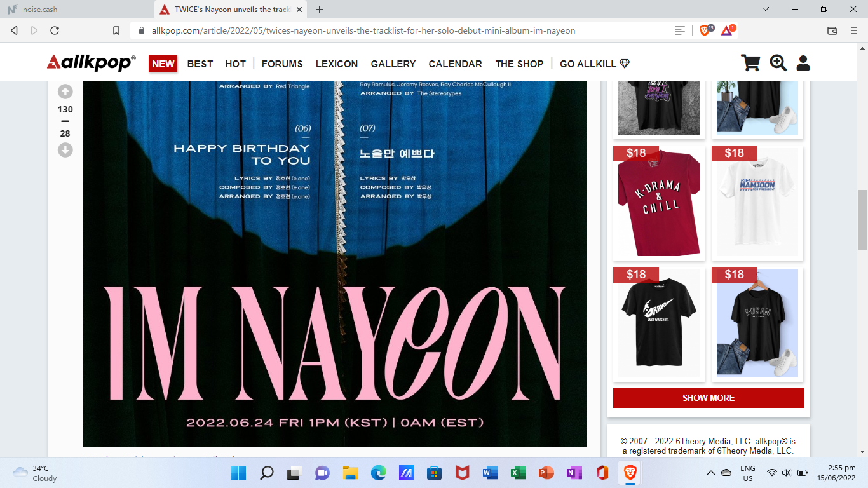Click the IM NAYEON tracklist poster
The width and height of the screenshot is (868, 488).
pyautogui.click(x=335, y=264)
